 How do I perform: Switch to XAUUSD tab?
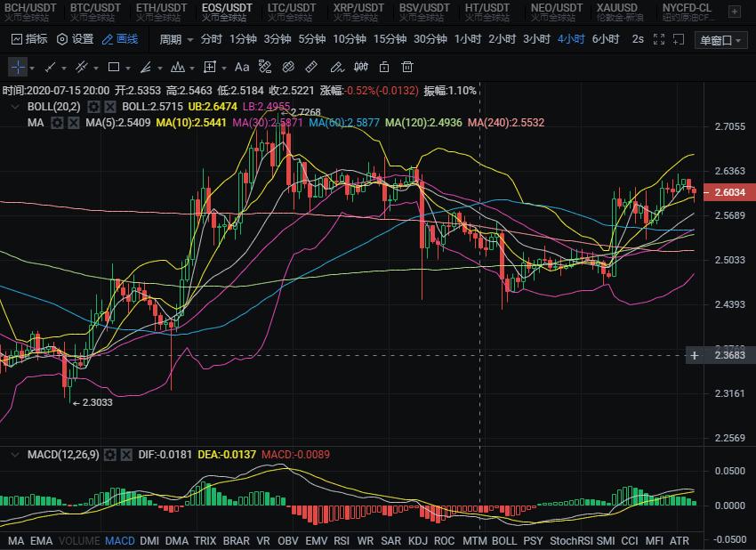pos(619,12)
